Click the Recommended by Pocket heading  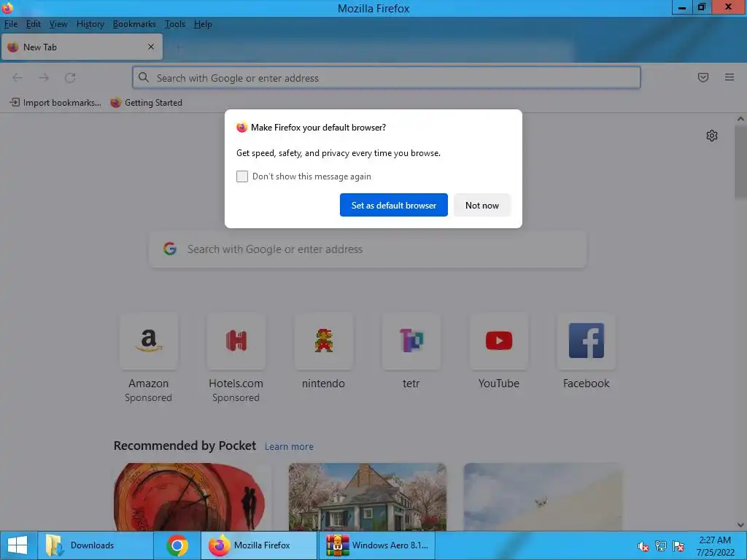click(x=185, y=446)
